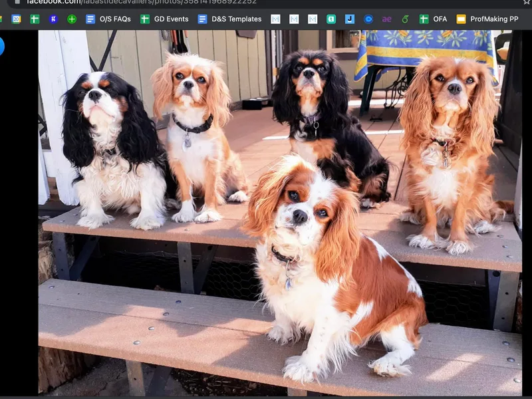Open the blue 'J' bookmark icon
This screenshot has width=532, height=399.
click(350, 19)
